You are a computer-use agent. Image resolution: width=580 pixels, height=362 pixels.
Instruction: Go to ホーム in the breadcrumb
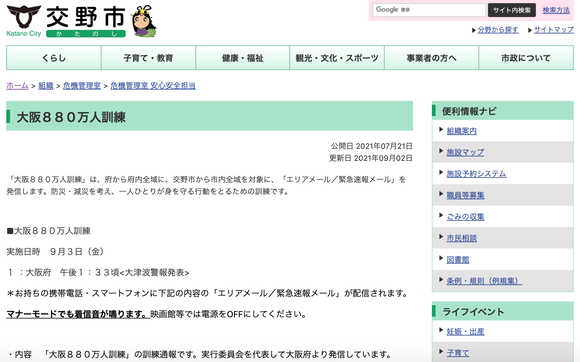(17, 86)
